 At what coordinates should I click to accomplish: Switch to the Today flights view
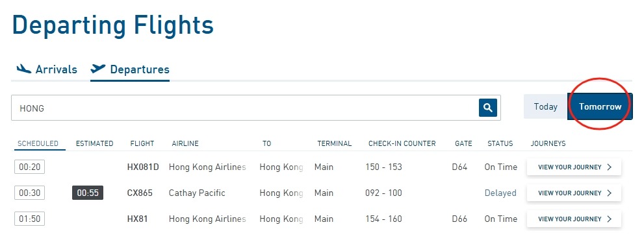(x=545, y=106)
